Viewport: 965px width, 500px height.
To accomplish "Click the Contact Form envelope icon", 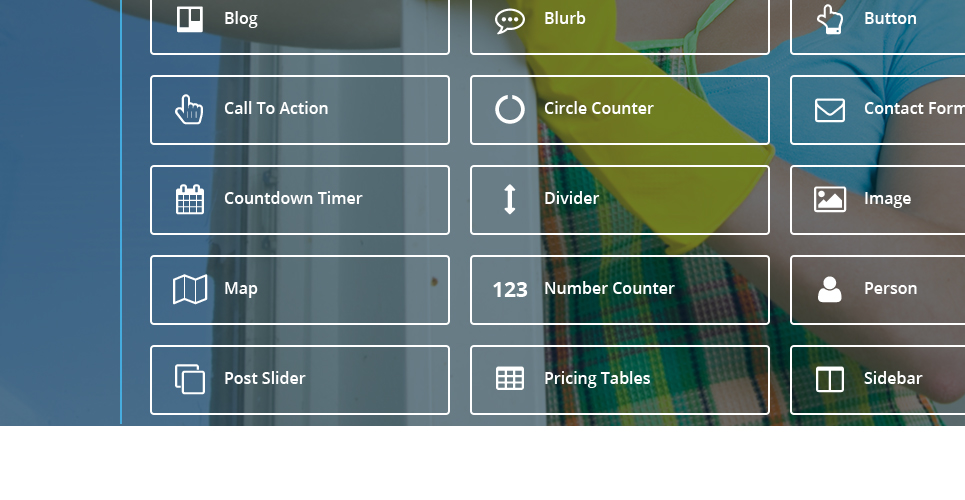I will [830, 110].
